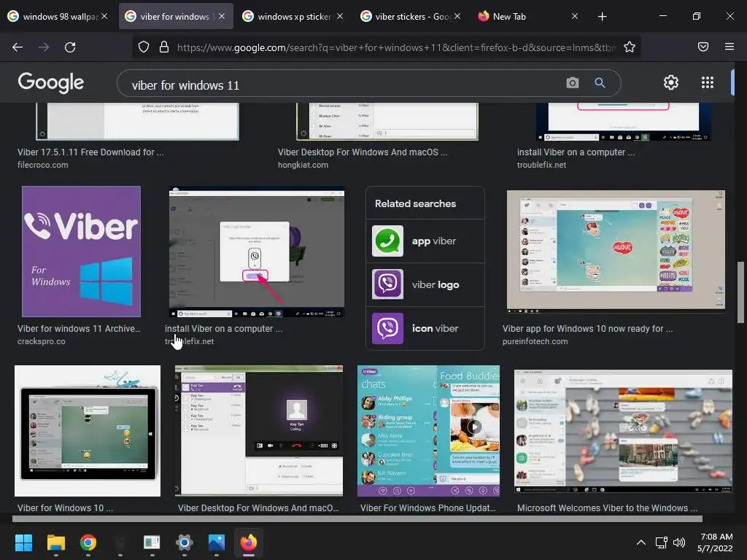Close the 'viber for windows' tab
The height and width of the screenshot is (560, 747).
[x=222, y=16]
